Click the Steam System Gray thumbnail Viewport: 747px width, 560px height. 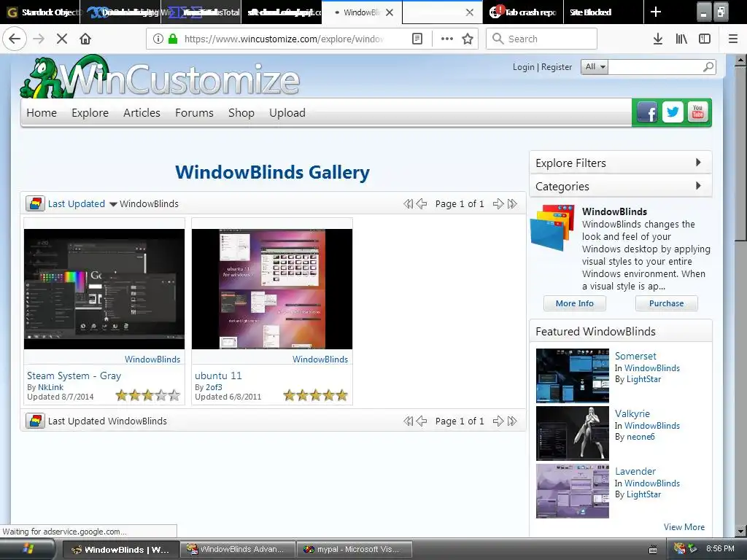[104, 289]
